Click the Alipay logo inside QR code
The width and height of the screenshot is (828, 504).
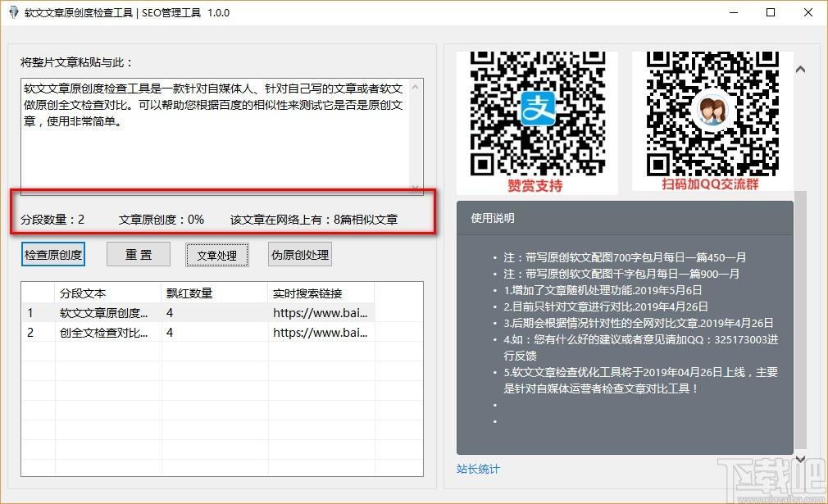[x=538, y=108]
